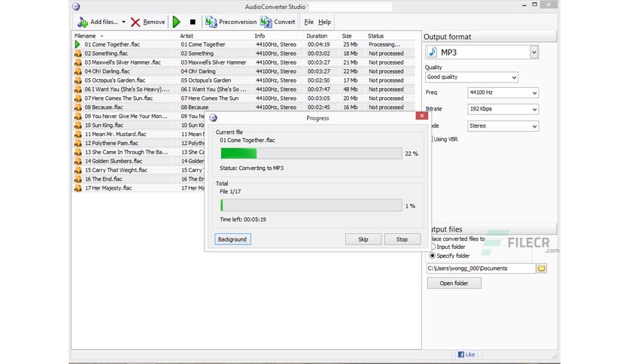Click the playing icon for 01 Come Together.flac
Image resolution: width=629 pixels, height=364 pixels.
coord(77,44)
